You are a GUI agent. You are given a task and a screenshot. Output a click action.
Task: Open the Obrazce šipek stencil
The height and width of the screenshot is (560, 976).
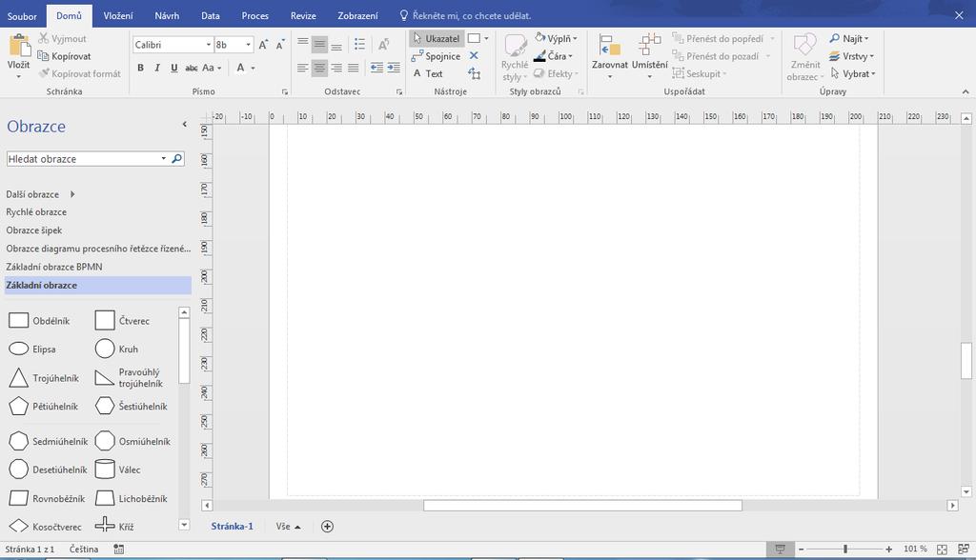click(x=34, y=230)
